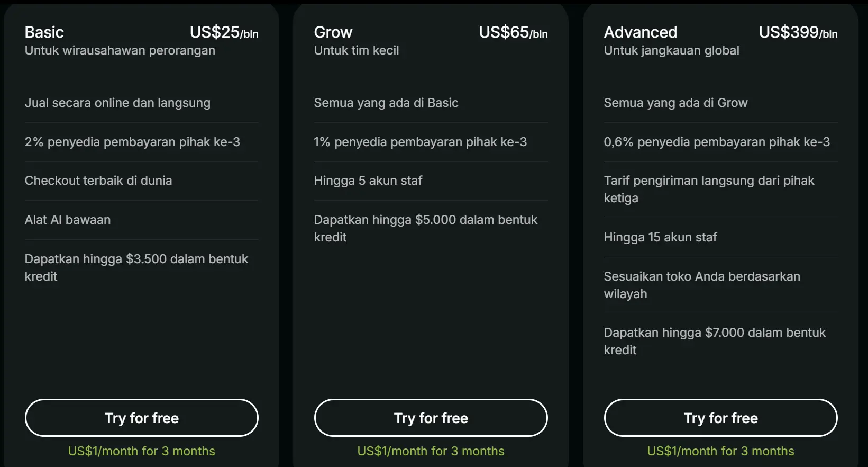Click US$1/month offer below Grow button
868x467 pixels.
[x=431, y=451]
